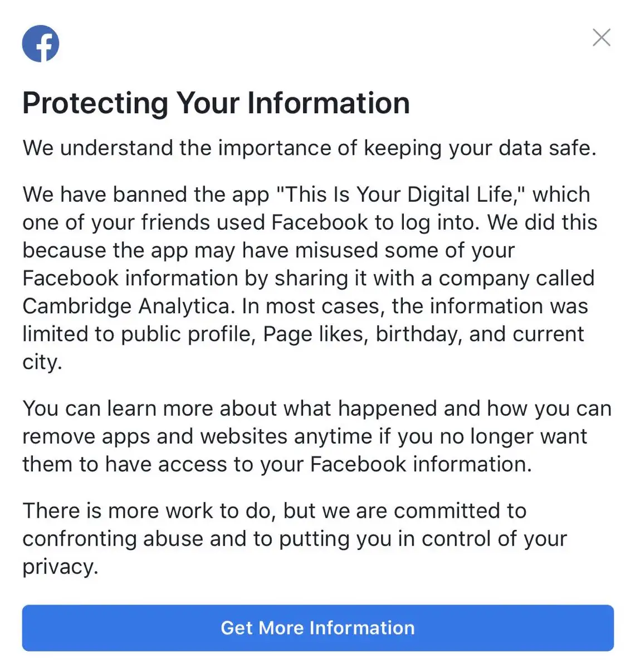Click the Protecting Your Information heading

coord(216,103)
